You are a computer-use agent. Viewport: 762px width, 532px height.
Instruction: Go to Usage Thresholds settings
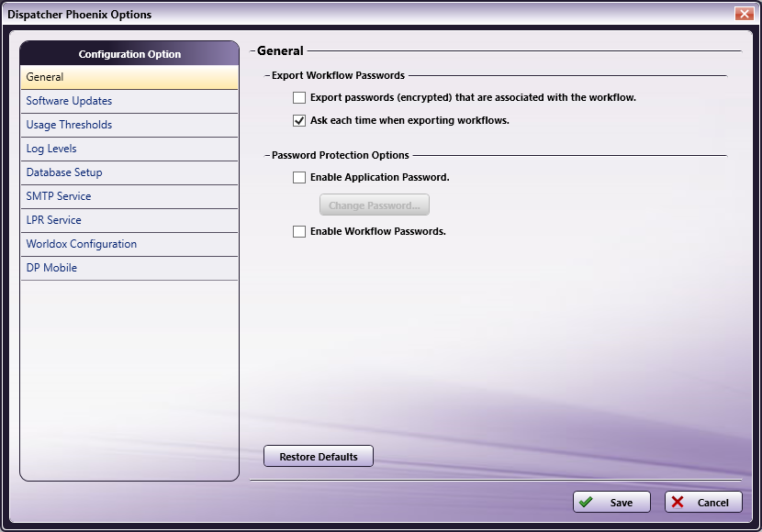click(x=129, y=125)
